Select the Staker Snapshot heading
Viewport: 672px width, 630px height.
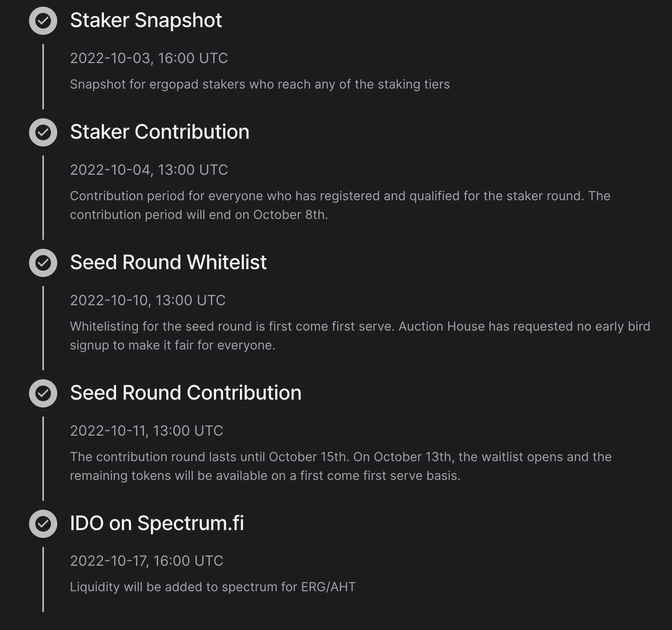click(x=146, y=20)
